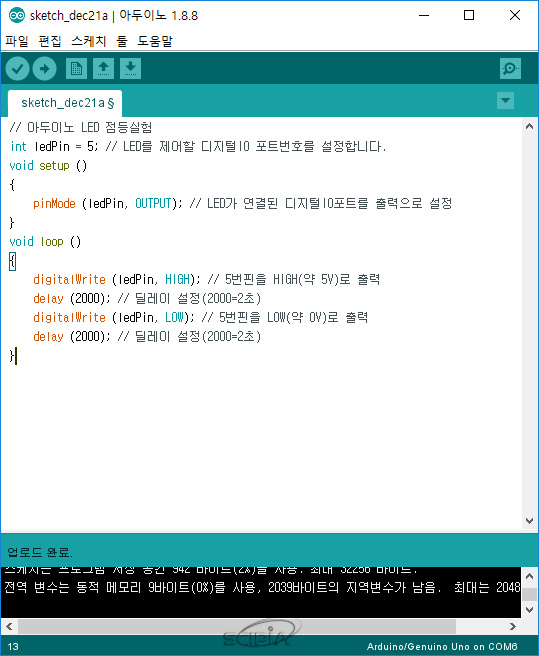
Task: Click the console line about 전역 변수 memory
Action: (262, 587)
